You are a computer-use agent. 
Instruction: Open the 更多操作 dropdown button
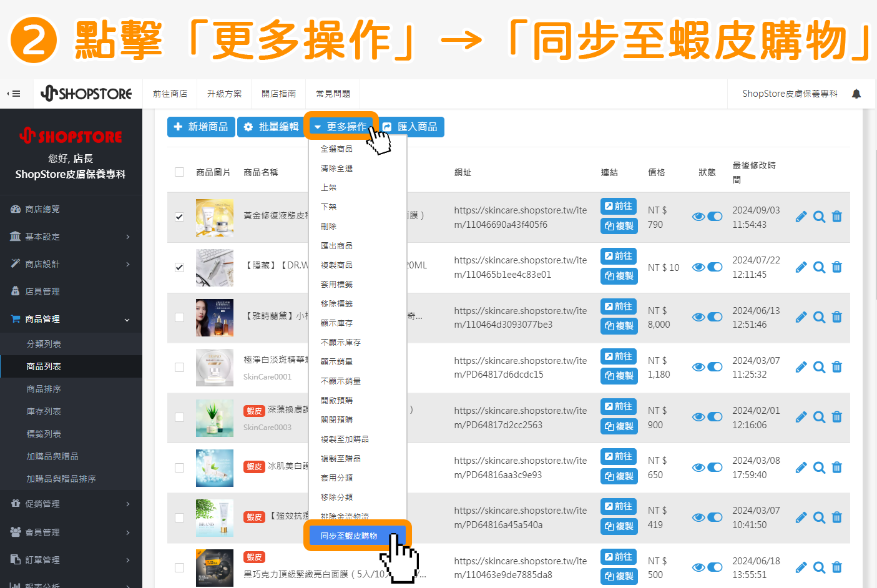click(x=341, y=127)
